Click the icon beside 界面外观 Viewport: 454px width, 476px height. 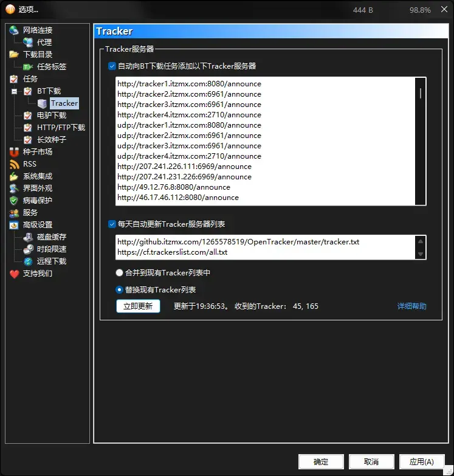14,188
